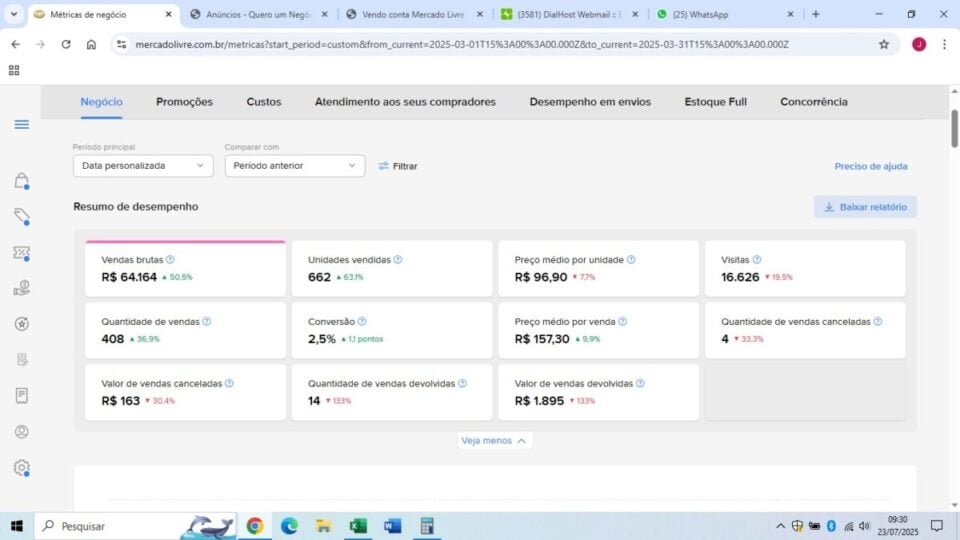960x540 pixels.
Task: Open the Comparar com dropdown
Action: pyautogui.click(x=295, y=166)
